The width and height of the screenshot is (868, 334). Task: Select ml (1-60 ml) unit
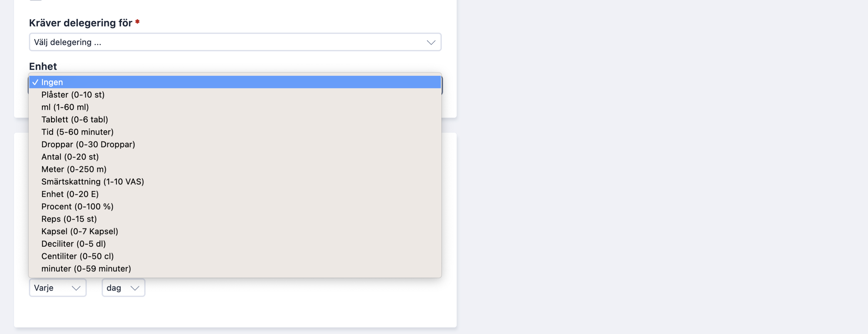[235, 107]
